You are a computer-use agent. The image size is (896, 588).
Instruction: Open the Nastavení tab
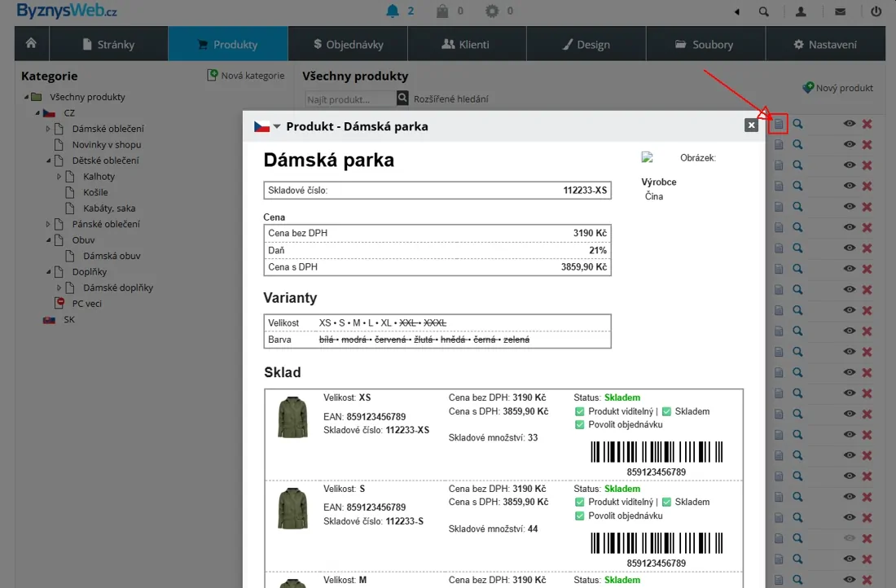coord(826,43)
